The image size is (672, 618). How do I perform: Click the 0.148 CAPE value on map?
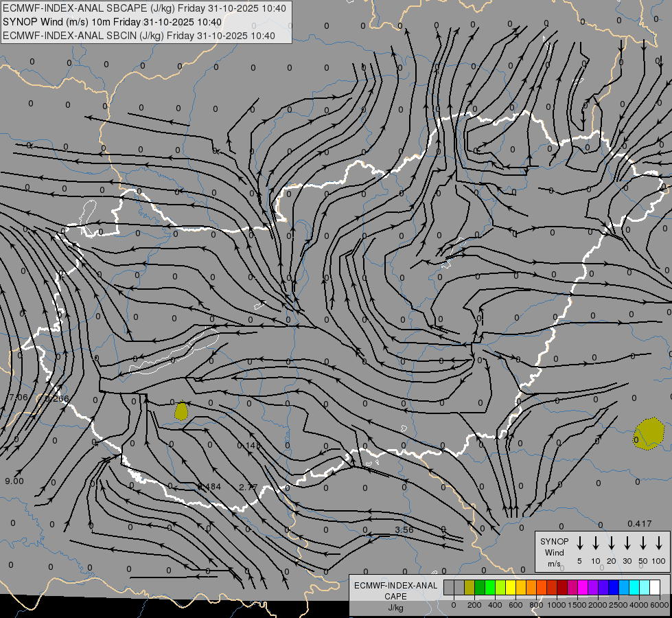pos(248,446)
